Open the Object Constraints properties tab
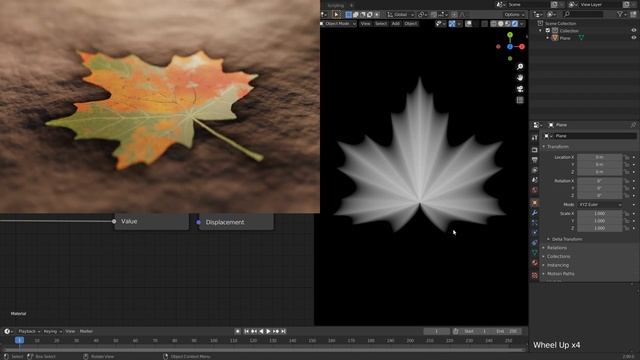 [535, 243]
